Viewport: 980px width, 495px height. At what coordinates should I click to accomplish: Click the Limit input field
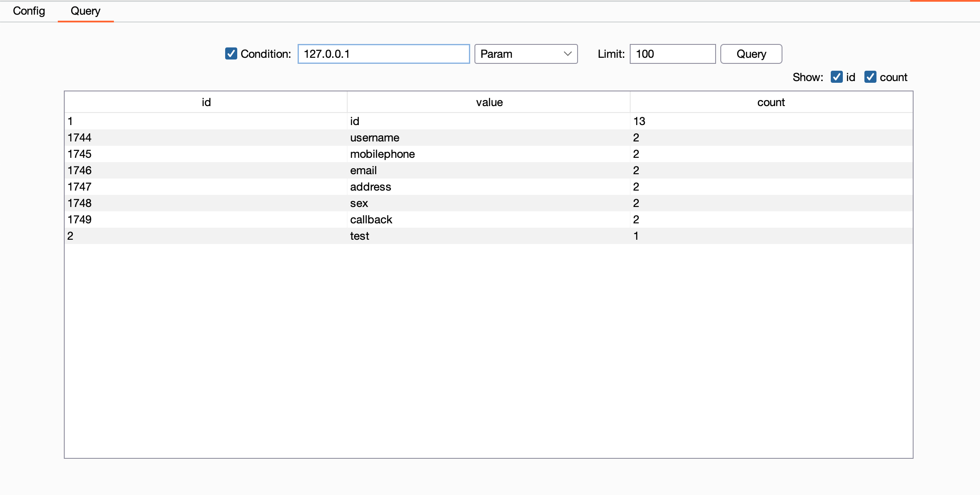(x=672, y=54)
